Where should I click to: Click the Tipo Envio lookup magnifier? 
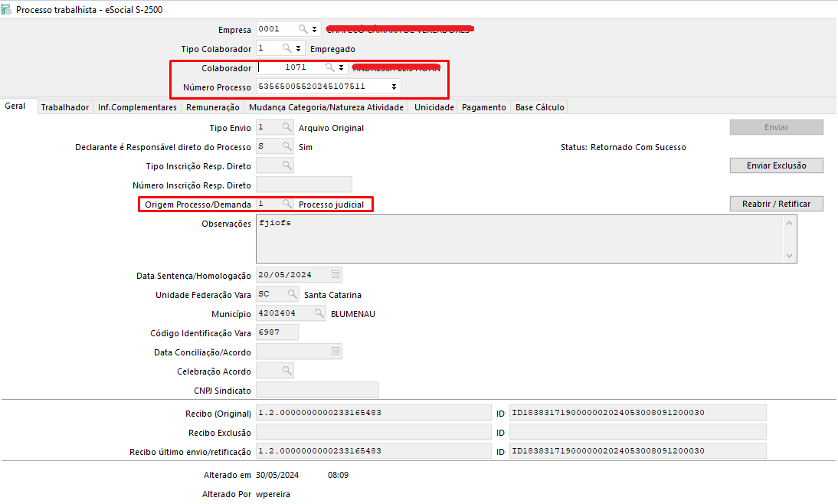coord(287,127)
